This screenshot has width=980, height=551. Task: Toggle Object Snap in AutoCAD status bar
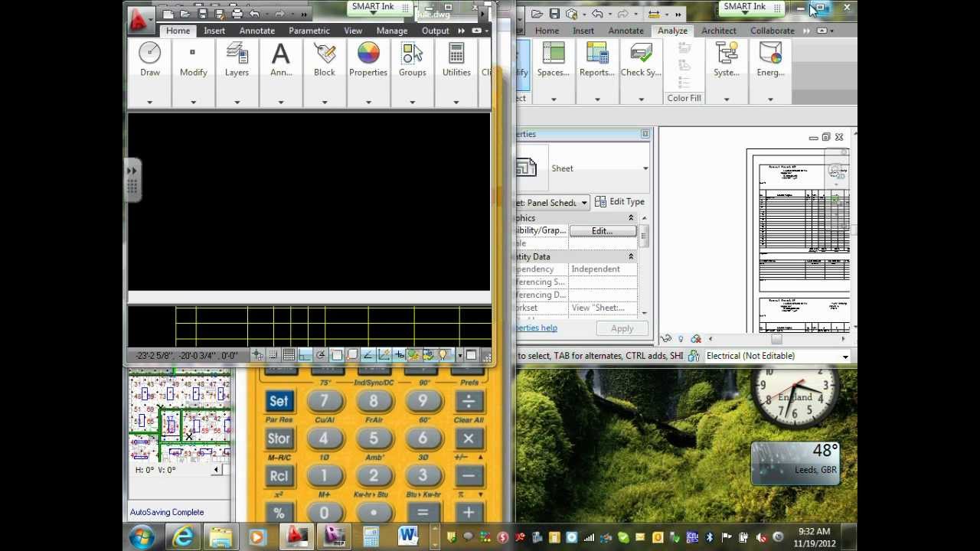click(336, 355)
